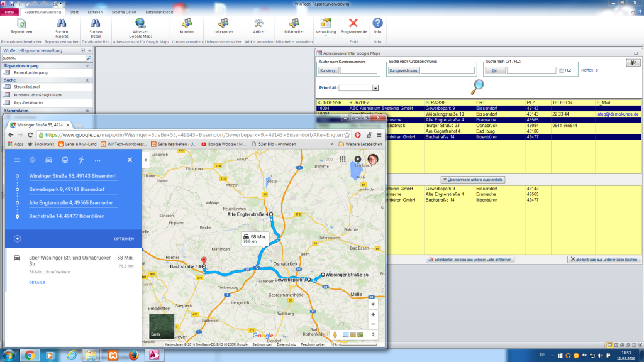Click the Programmende icon to exit

[353, 25]
